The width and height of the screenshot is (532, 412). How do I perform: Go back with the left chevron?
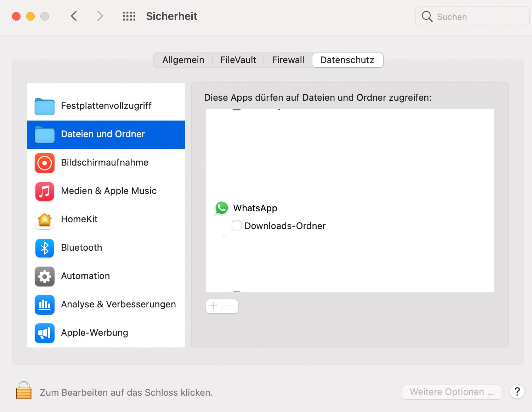pos(74,16)
